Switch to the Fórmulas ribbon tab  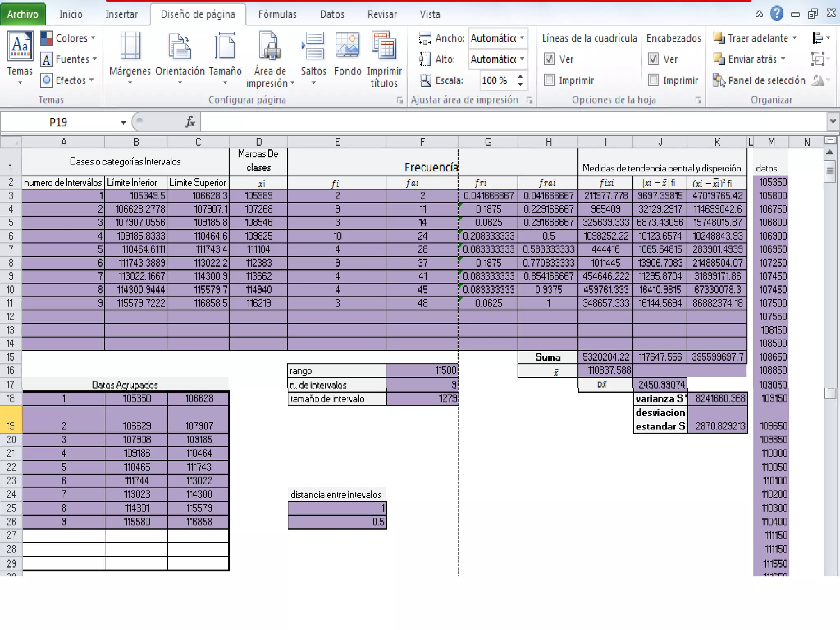click(x=277, y=14)
